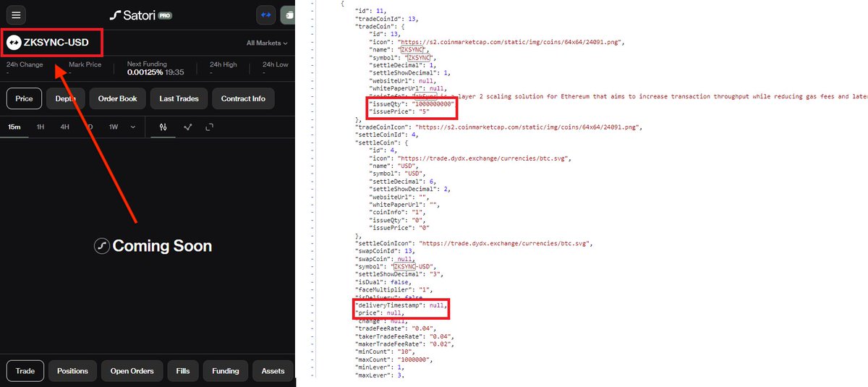Click the Coming Soon text

pos(162,246)
